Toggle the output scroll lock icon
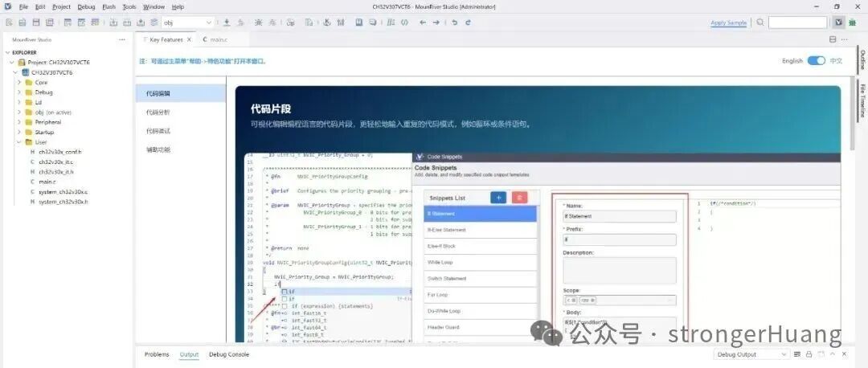The width and height of the screenshot is (868, 368). pyautogui.click(x=809, y=354)
